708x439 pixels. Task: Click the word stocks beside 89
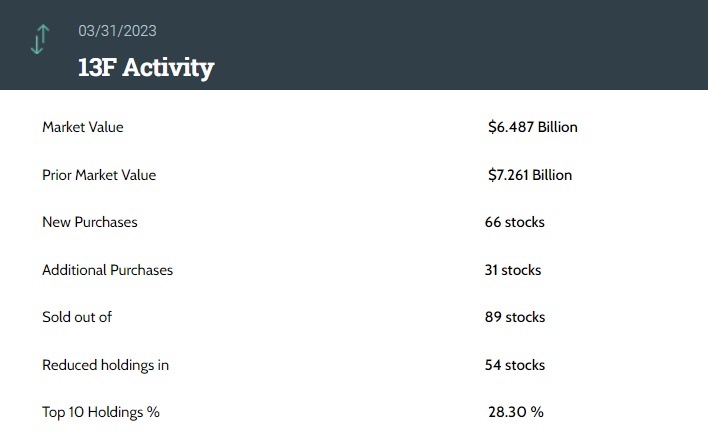525,317
